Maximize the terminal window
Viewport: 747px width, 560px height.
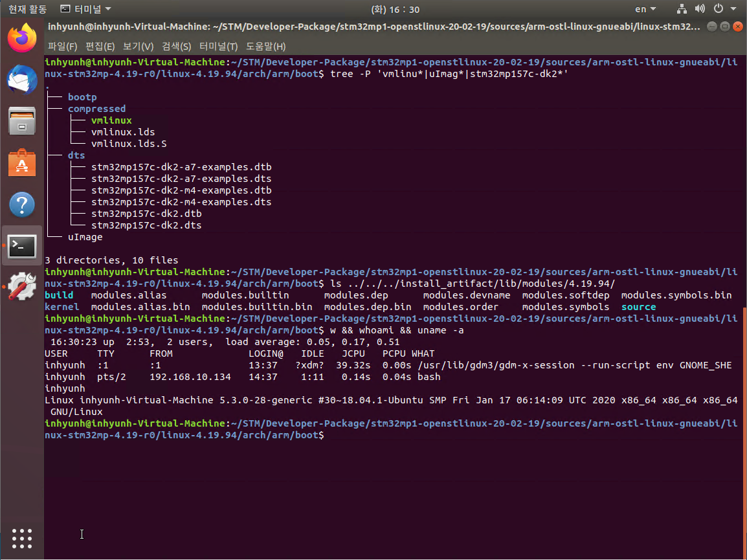click(x=724, y=27)
